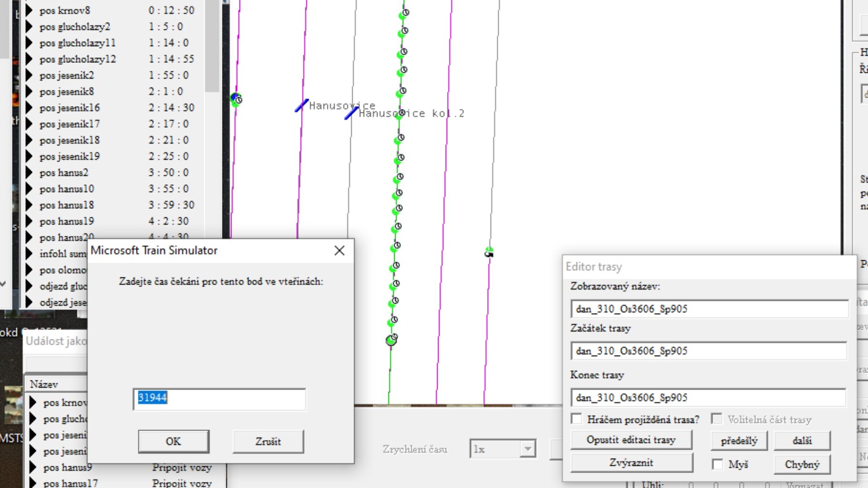Expand the pos jesenik17 entry
The width and height of the screenshot is (868, 488).
click(x=30, y=123)
